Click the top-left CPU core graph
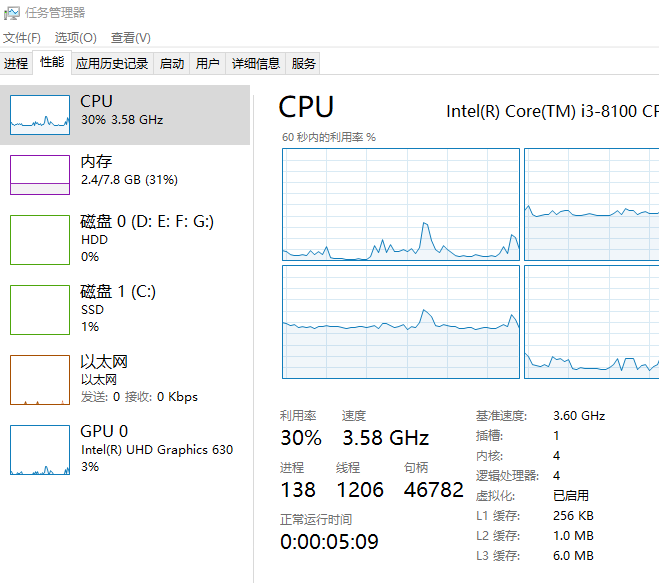 pyautogui.click(x=401, y=204)
